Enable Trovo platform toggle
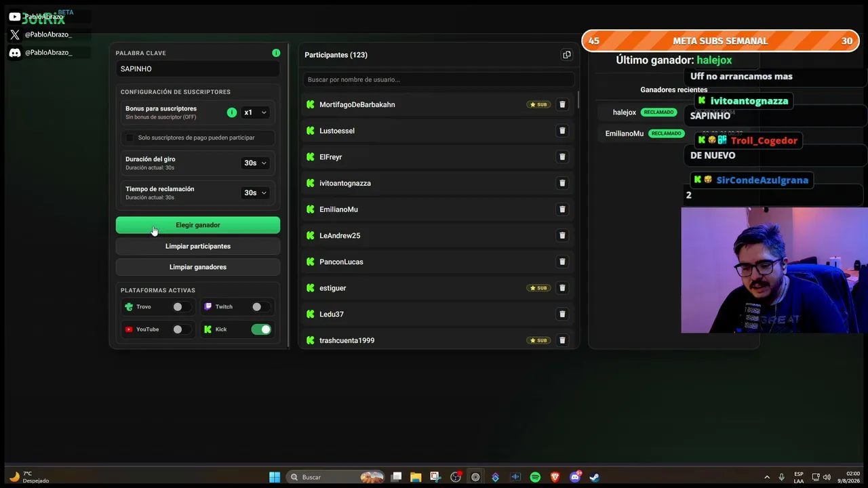Image resolution: width=868 pixels, height=488 pixels. tap(181, 307)
